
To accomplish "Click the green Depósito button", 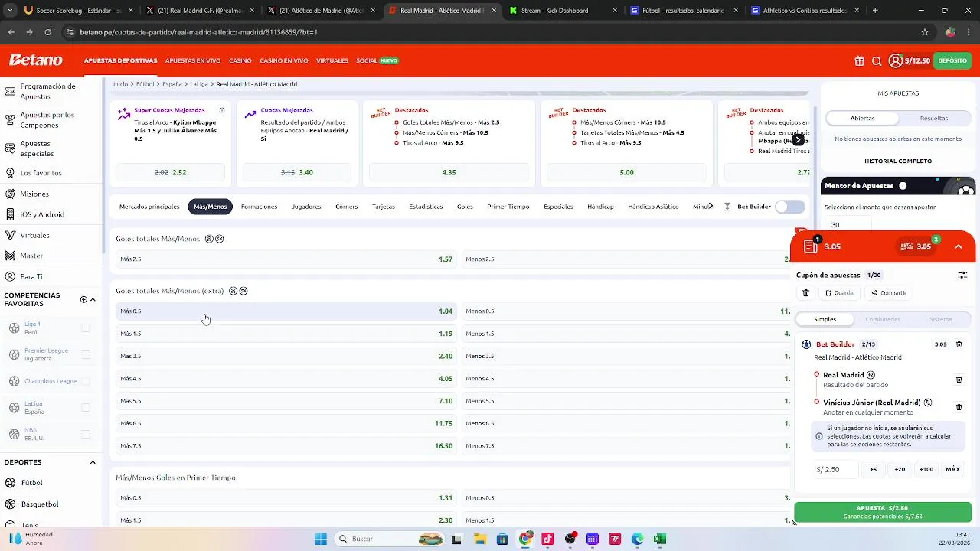I will [952, 60].
